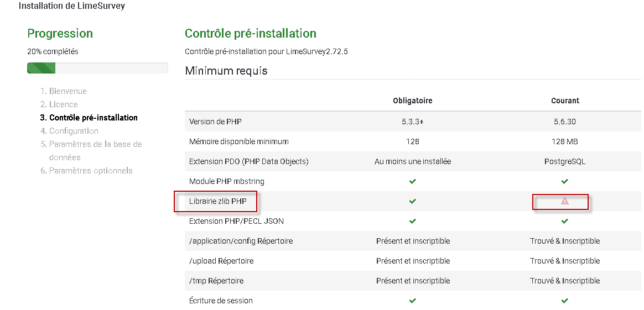Click mbstring green check in Courant column

pos(564,181)
